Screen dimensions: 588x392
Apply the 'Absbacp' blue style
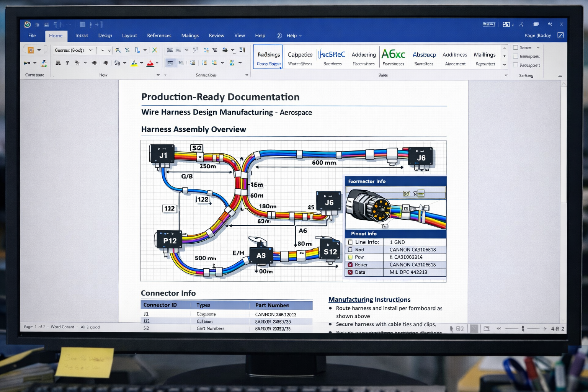point(424,58)
